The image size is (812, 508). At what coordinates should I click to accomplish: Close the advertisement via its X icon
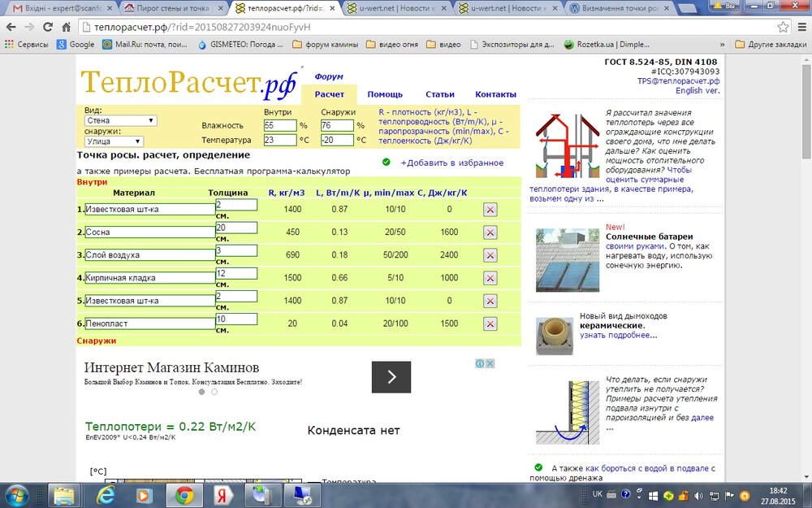pos(490,363)
